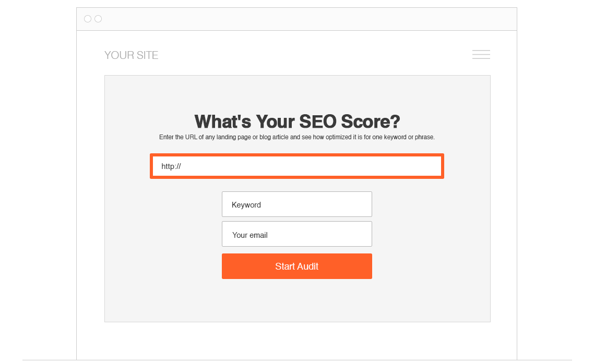The width and height of the screenshot is (594, 364).
Task: Click the highlighted http:// URL field
Action: tap(296, 166)
